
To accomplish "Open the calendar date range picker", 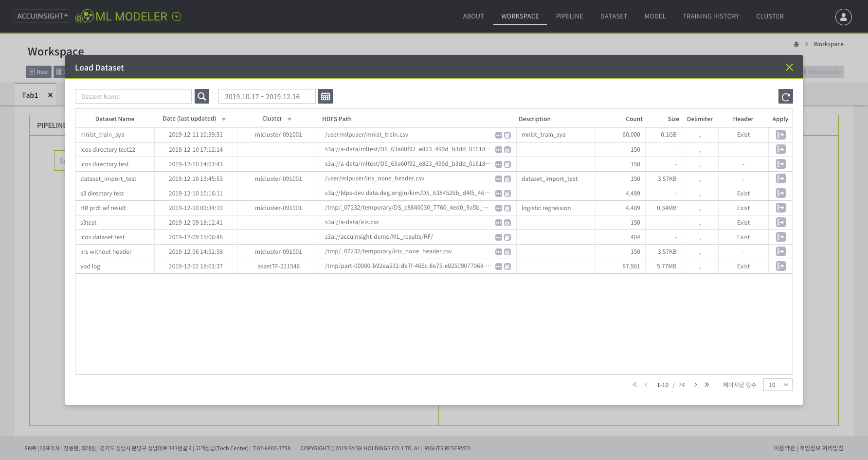I will 325,96.
